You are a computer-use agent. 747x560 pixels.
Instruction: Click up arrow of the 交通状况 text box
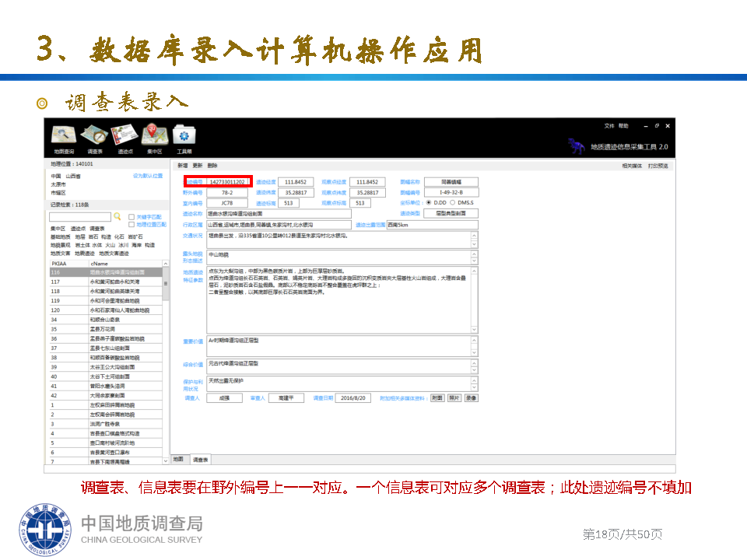point(474,236)
